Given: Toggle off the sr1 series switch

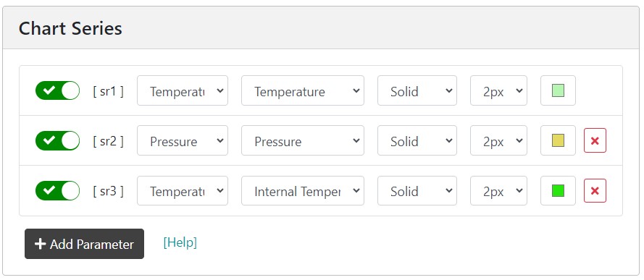Looking at the screenshot, I should click(x=57, y=90).
